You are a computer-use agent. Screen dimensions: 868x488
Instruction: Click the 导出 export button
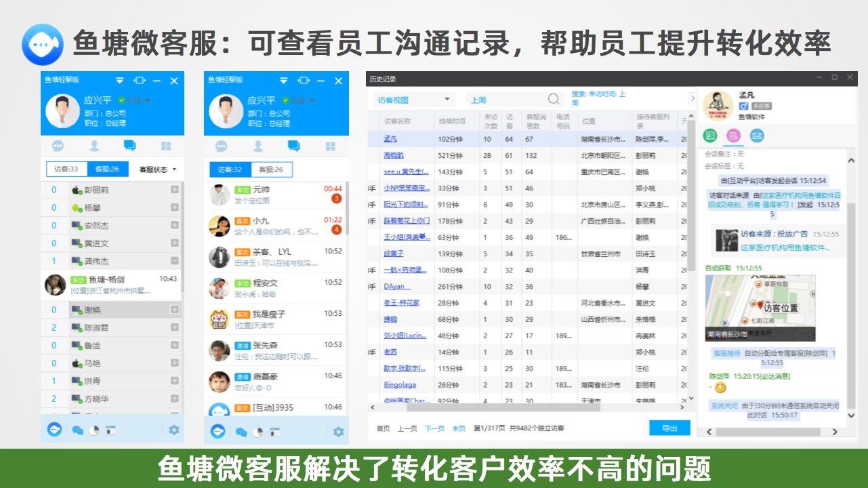(669, 428)
